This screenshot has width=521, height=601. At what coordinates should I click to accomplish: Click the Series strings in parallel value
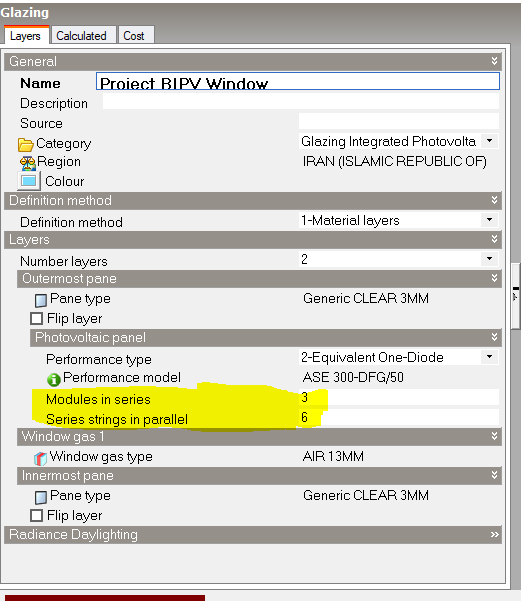pos(399,417)
